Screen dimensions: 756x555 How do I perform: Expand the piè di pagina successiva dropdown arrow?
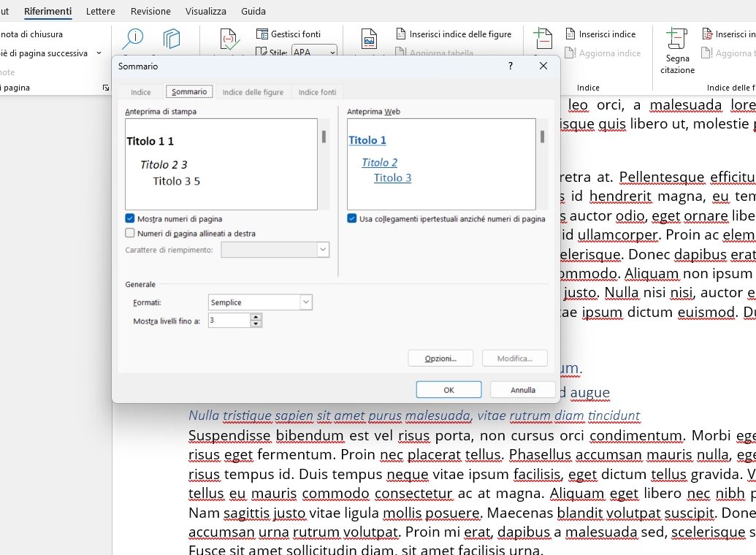(x=99, y=53)
